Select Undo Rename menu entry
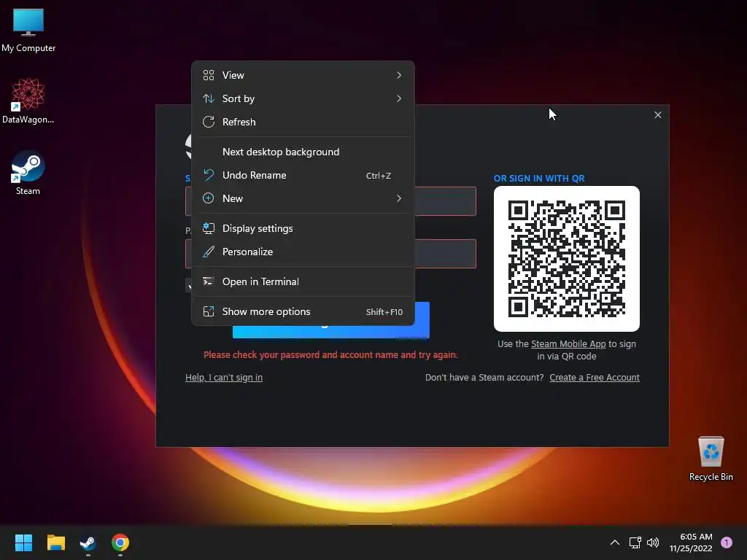This screenshot has height=560, width=747. coord(303,175)
